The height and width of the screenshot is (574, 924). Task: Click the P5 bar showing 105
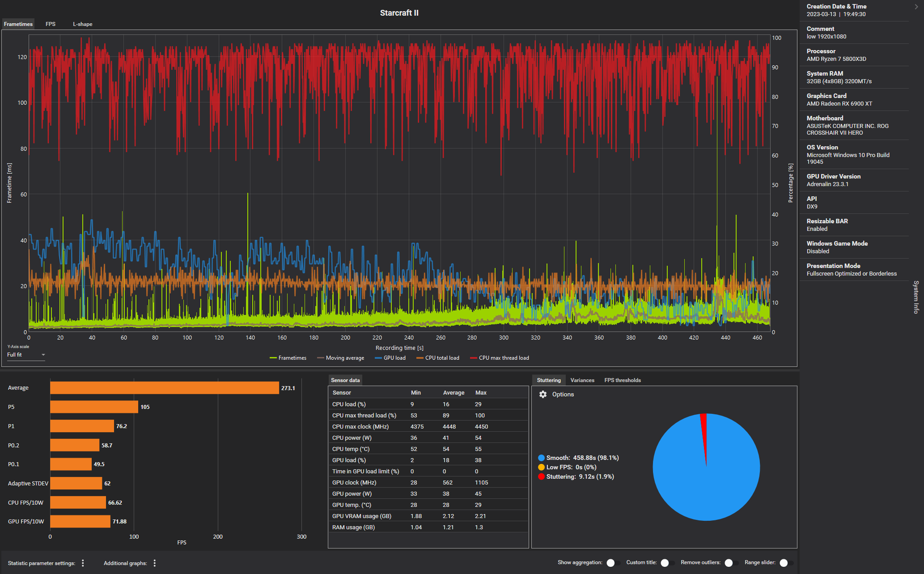pos(94,407)
